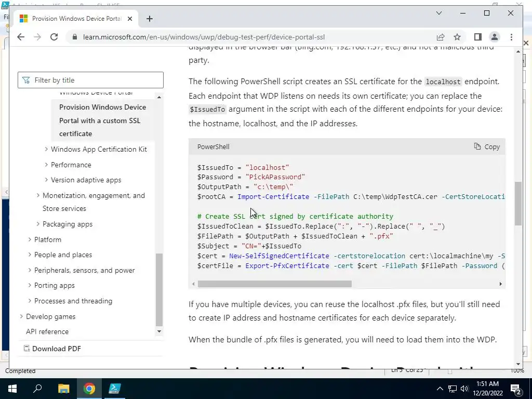Click the browser forward arrow

click(37, 37)
